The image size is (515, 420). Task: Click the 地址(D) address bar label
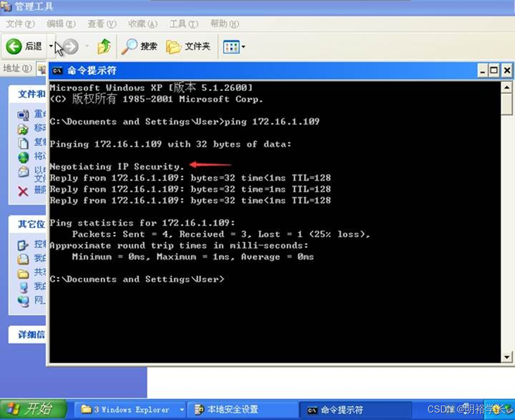(x=17, y=69)
